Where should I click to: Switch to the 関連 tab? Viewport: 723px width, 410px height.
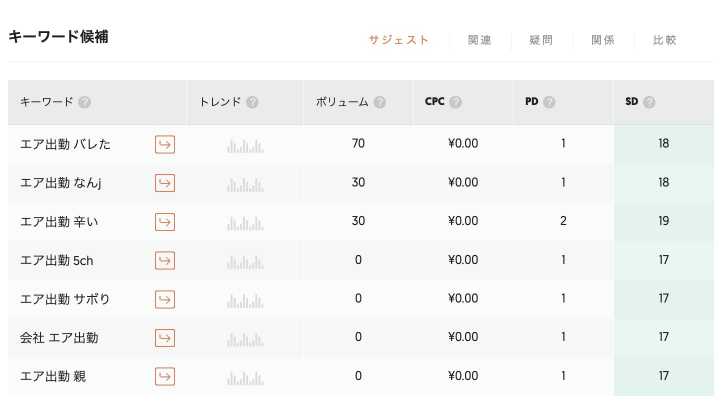pos(480,40)
